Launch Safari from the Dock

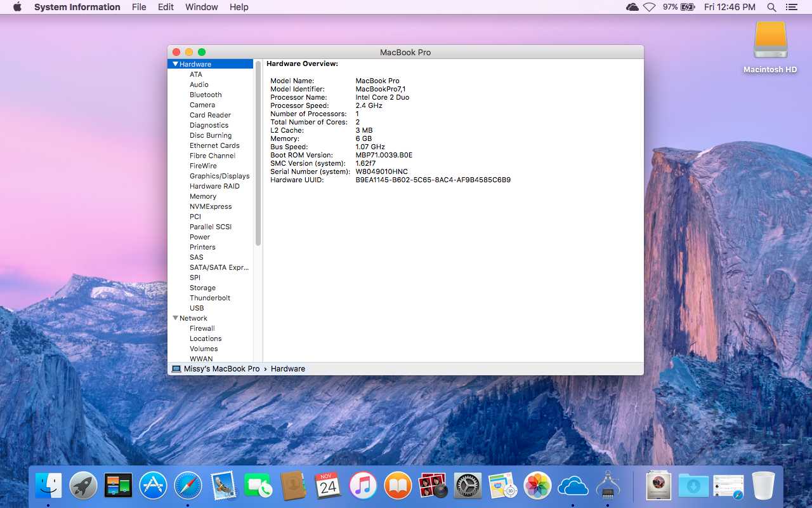(x=188, y=486)
